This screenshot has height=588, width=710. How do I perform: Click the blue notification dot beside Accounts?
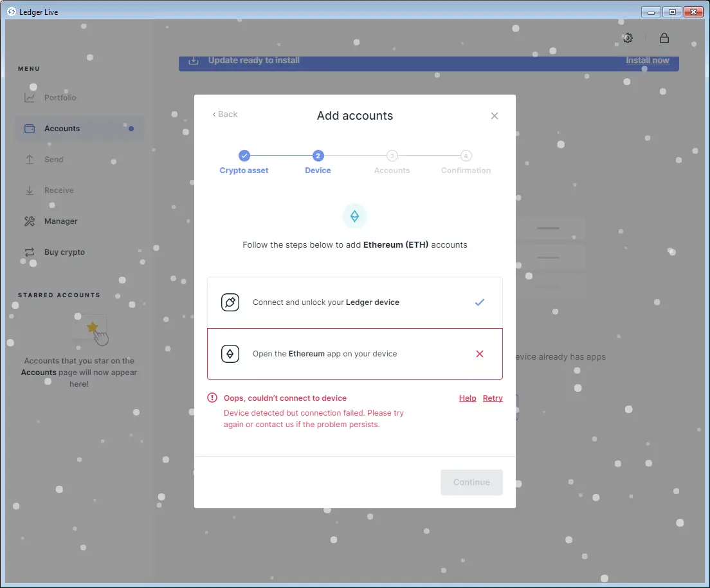(x=131, y=129)
